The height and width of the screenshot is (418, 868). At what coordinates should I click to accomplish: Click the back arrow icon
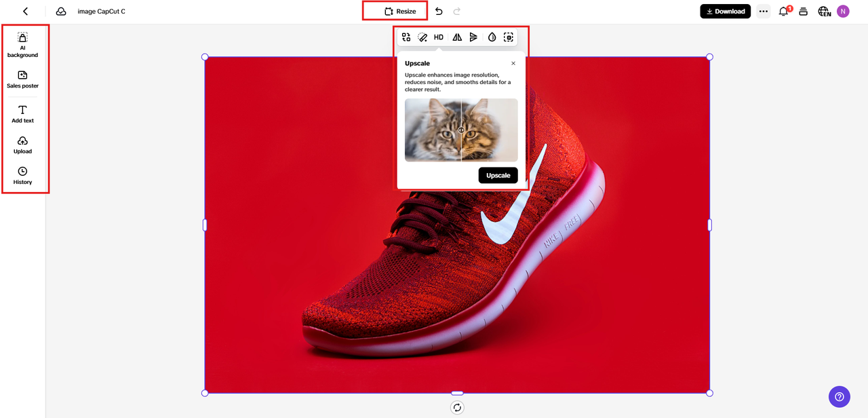click(25, 12)
